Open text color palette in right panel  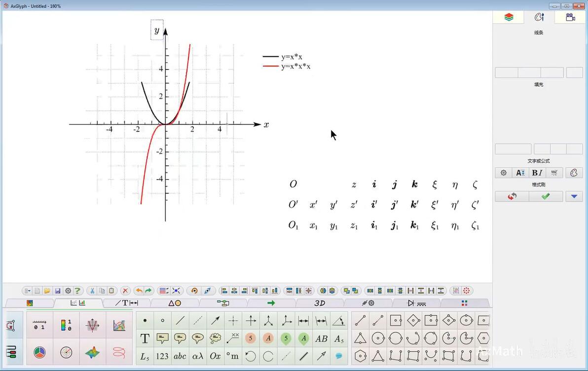574,173
